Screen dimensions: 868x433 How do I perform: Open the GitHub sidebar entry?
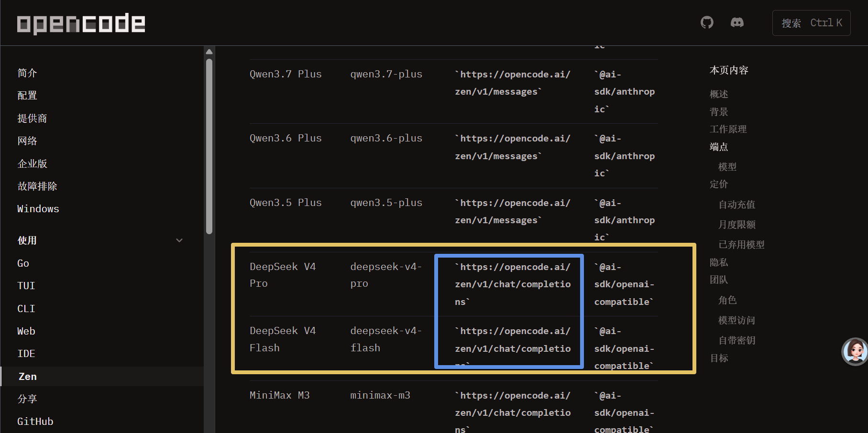tap(35, 422)
